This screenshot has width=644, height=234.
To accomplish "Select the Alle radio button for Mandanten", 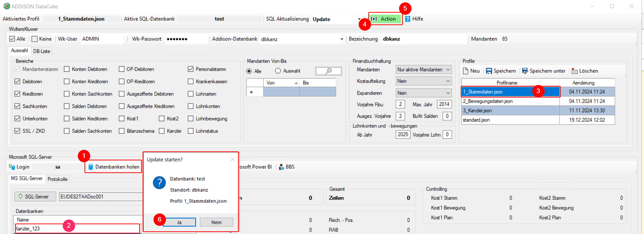I will click(x=249, y=71).
